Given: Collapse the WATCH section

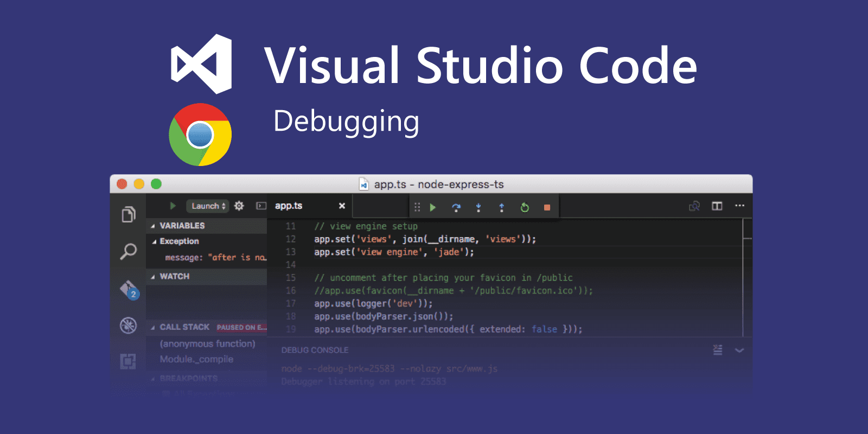Looking at the screenshot, I should coord(153,277).
